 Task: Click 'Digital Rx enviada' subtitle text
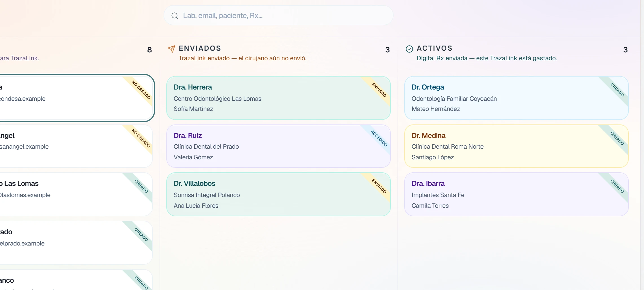point(442,58)
